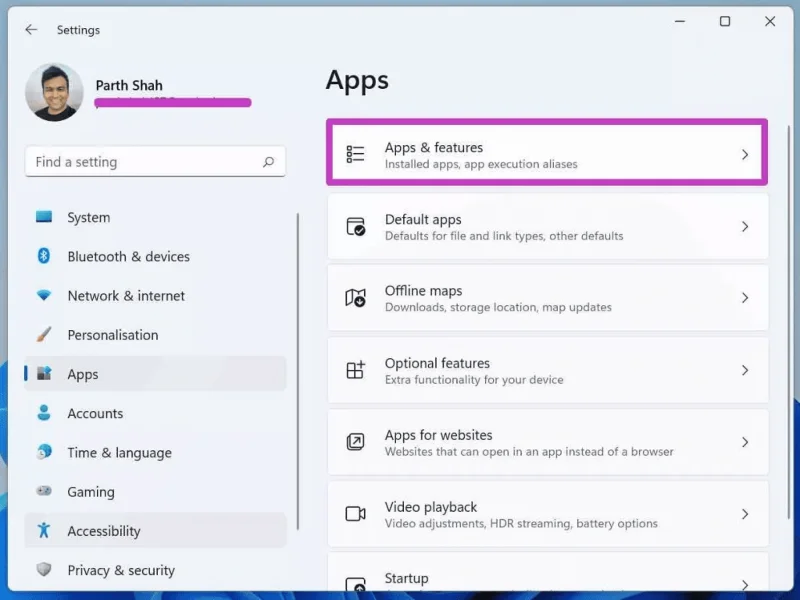Image resolution: width=800 pixels, height=600 pixels.
Task: Click the Personalisation paintbrush icon
Action: click(x=44, y=334)
